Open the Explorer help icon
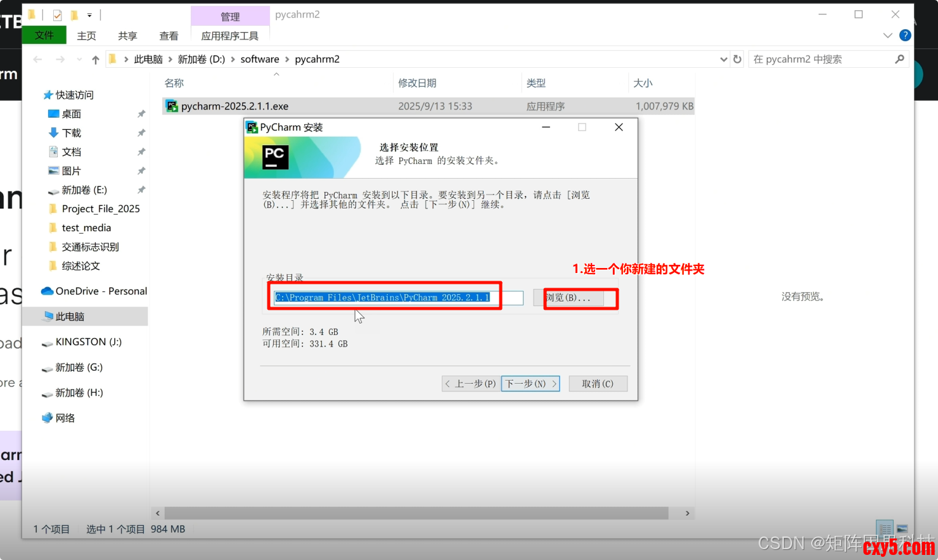This screenshot has width=938, height=560. coord(905,35)
